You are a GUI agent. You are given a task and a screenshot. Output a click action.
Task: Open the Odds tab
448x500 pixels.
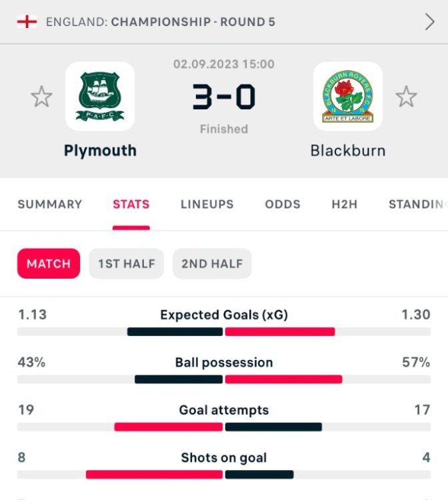click(283, 205)
